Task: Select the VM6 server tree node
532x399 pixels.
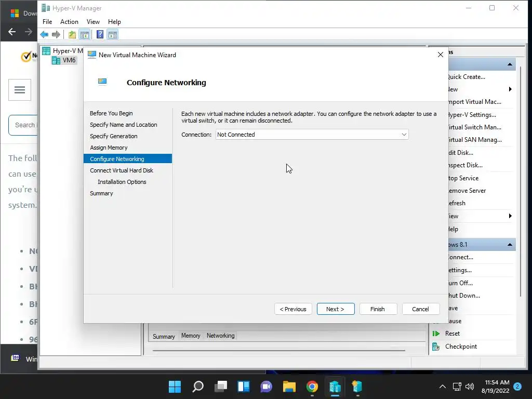Action: coord(64,60)
